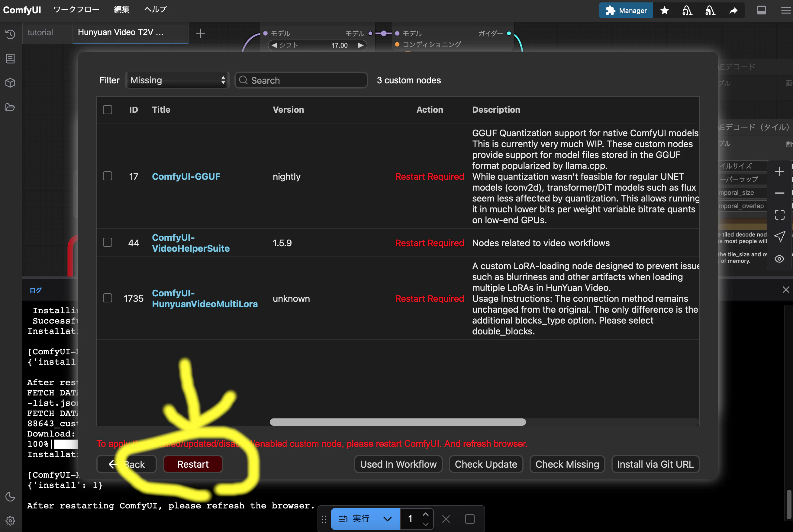Open the ワークフロー menu
The image size is (793, 532).
pyautogui.click(x=76, y=9)
